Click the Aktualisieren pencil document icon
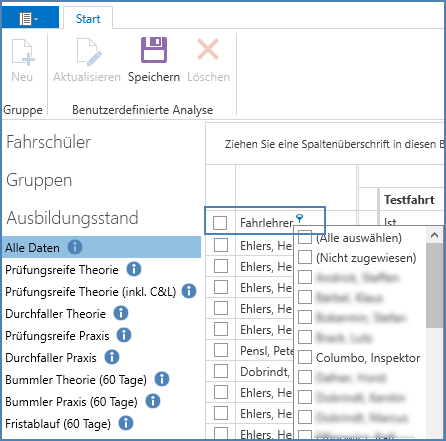The image size is (446, 441). point(89,52)
